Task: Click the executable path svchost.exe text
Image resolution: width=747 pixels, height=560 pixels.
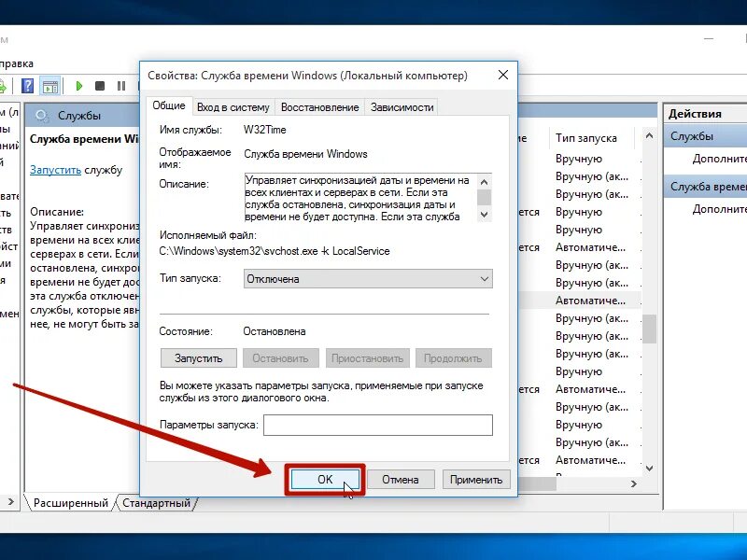Action: point(275,251)
